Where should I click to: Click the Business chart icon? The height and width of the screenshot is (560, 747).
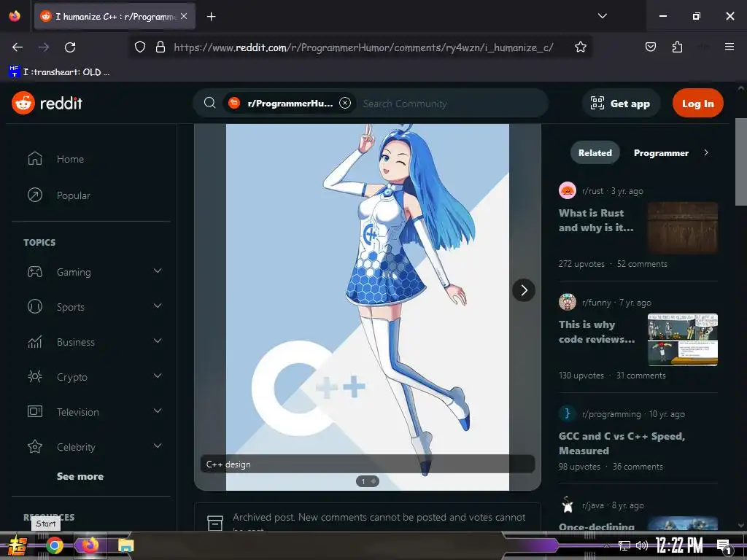(35, 341)
